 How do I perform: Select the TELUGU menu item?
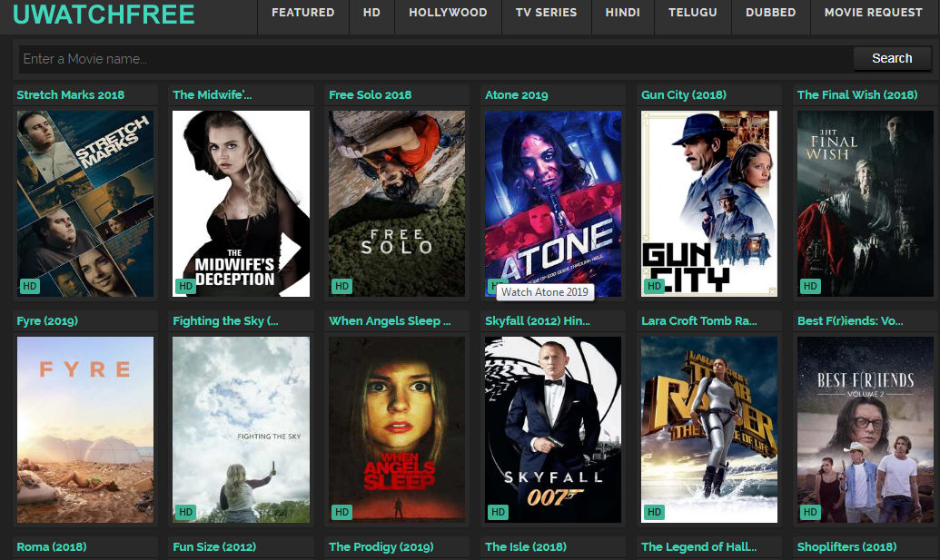point(692,13)
